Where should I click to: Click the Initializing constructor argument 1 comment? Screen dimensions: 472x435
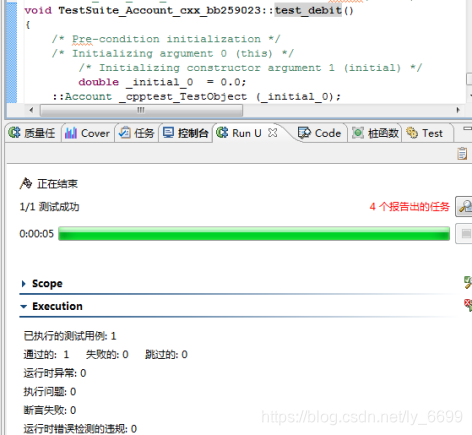tap(250, 68)
